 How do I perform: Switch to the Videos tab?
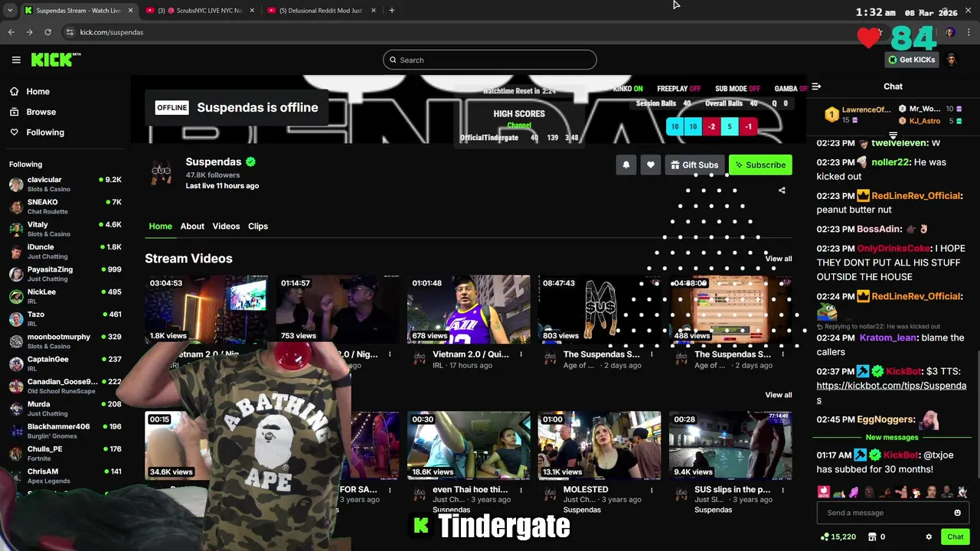(226, 227)
